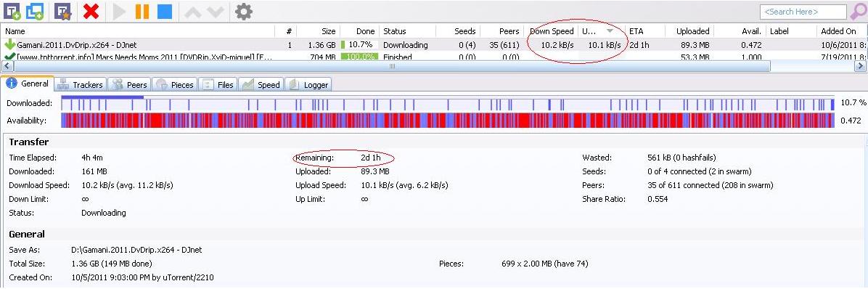This screenshot has height=289, width=868.
Task: Click Pieces value 699 x 2.00 MB
Action: [544, 264]
